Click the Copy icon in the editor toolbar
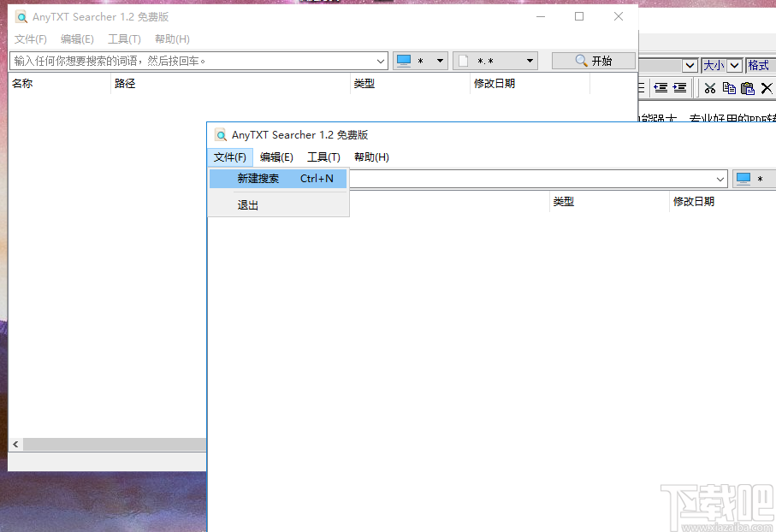Image resolution: width=776 pixels, height=532 pixels. [x=729, y=88]
